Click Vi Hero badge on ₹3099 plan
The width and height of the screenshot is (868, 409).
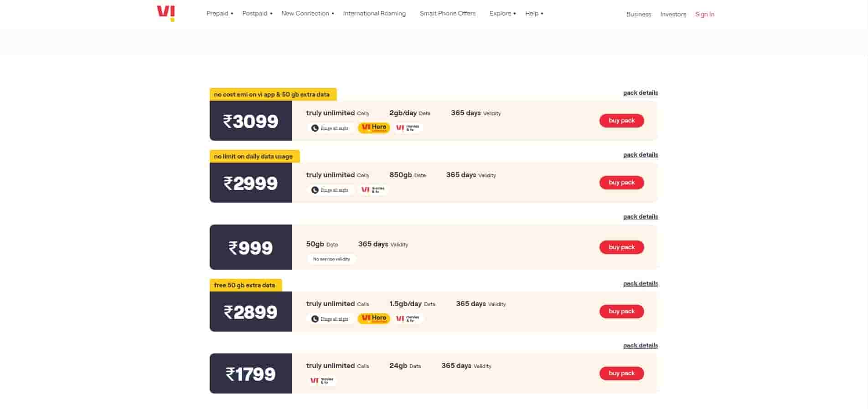[x=374, y=128]
